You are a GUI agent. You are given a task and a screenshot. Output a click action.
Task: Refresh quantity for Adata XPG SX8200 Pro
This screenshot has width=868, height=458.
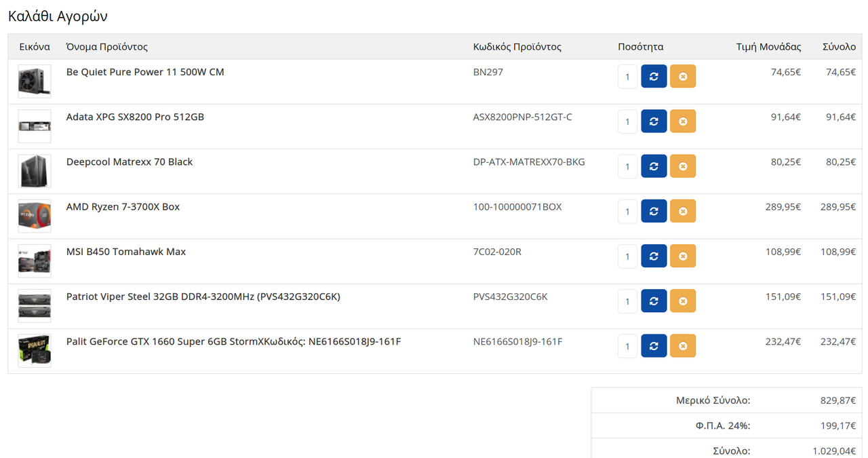point(654,121)
